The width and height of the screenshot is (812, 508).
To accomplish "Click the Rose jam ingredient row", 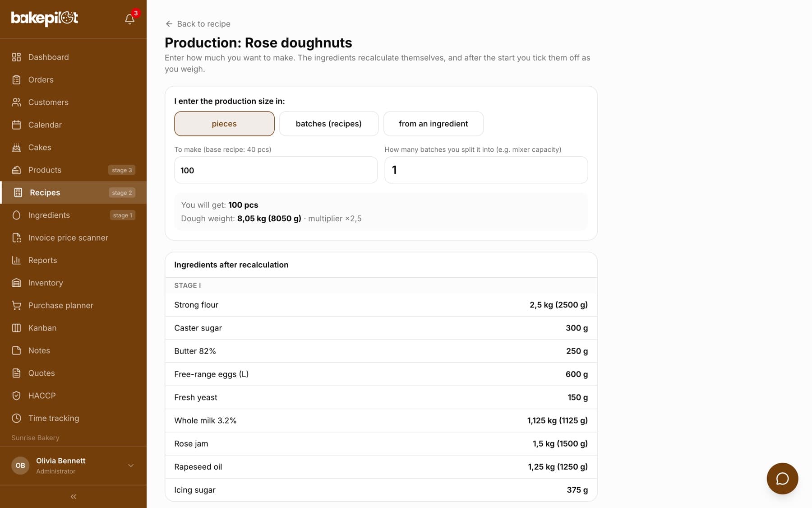I will (x=381, y=443).
